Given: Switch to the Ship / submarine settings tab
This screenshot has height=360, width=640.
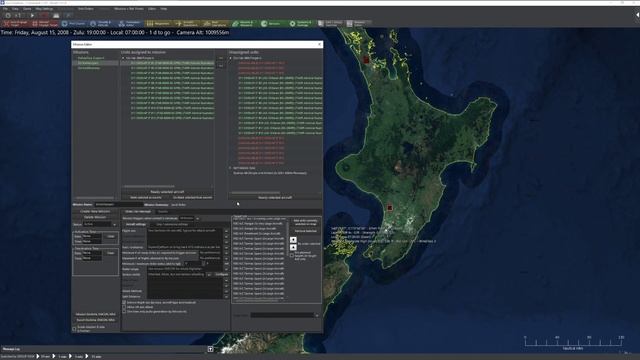Looking at the screenshot, I should (x=172, y=224).
